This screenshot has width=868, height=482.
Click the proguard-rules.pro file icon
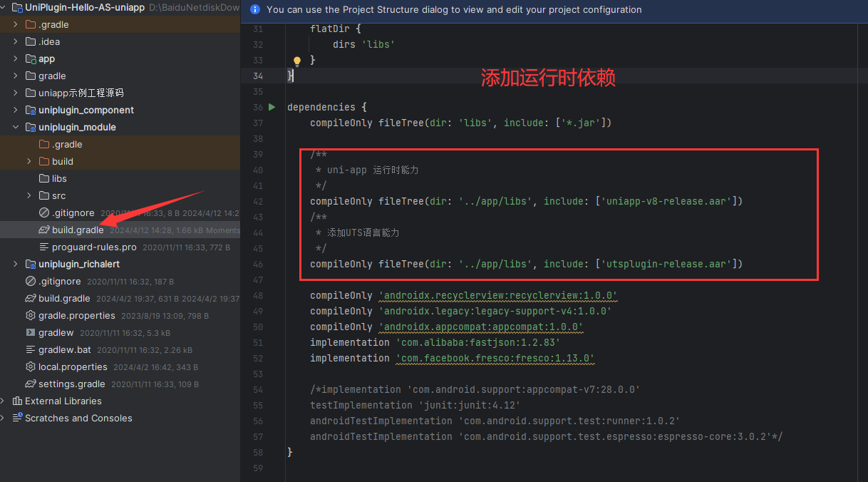pyautogui.click(x=44, y=247)
